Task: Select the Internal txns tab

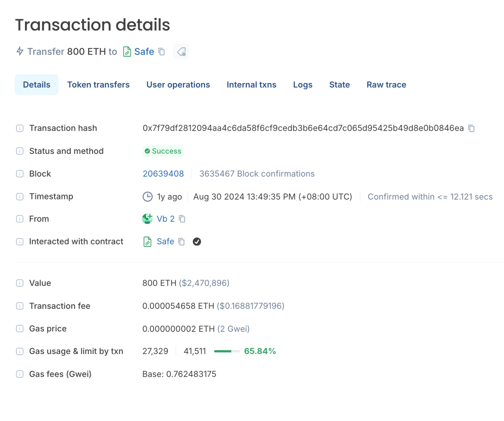Action: 251,85
